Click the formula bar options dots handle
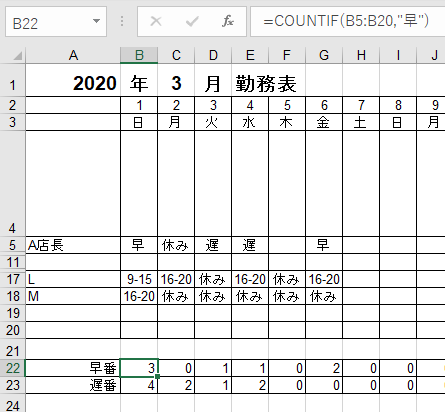Image resolution: width=445 pixels, height=412 pixels. pyautogui.click(x=122, y=22)
